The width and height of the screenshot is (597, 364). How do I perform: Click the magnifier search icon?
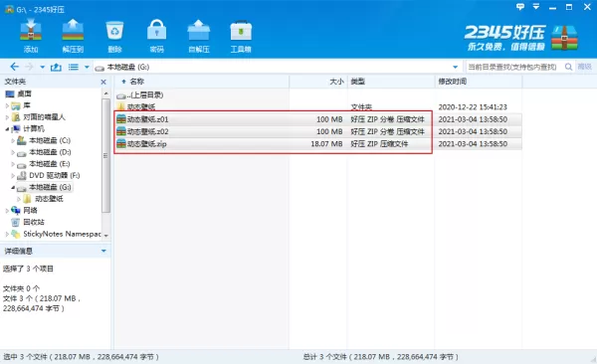point(568,67)
